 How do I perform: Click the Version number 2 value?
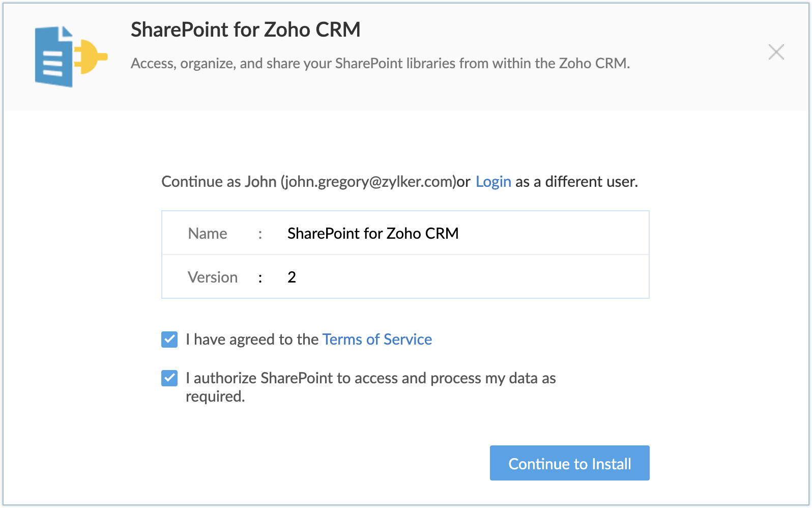[x=292, y=277]
